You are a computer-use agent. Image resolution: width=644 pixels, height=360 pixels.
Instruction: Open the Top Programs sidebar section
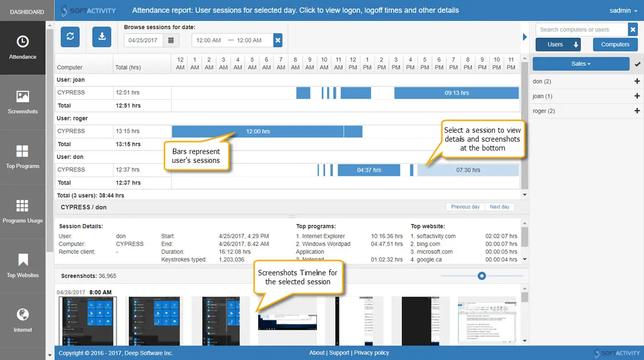[x=23, y=157]
